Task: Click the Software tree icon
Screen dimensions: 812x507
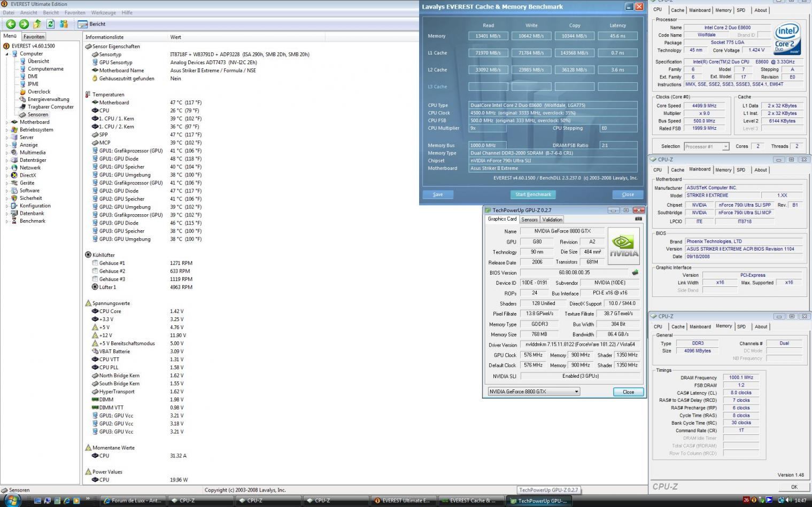Action: tap(14, 190)
